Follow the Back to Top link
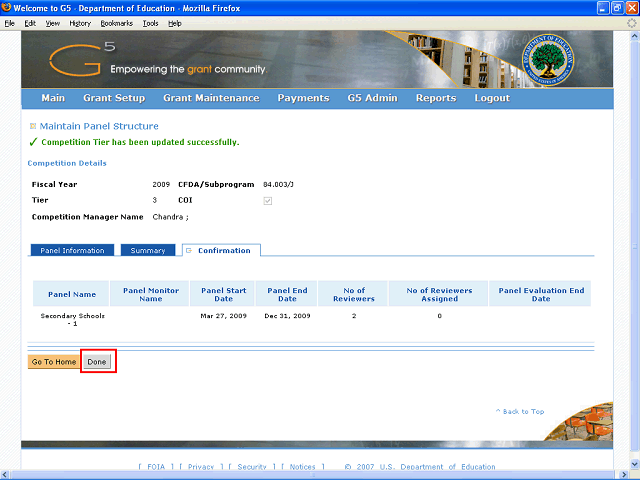640x480 pixels. coord(520,411)
